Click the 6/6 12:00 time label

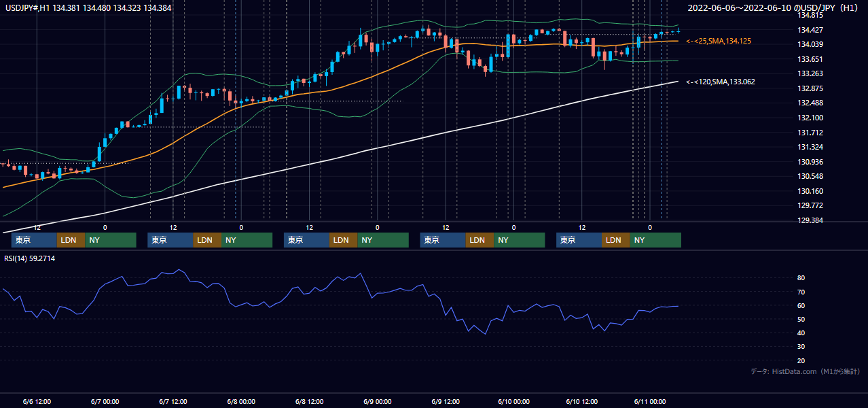point(37,401)
